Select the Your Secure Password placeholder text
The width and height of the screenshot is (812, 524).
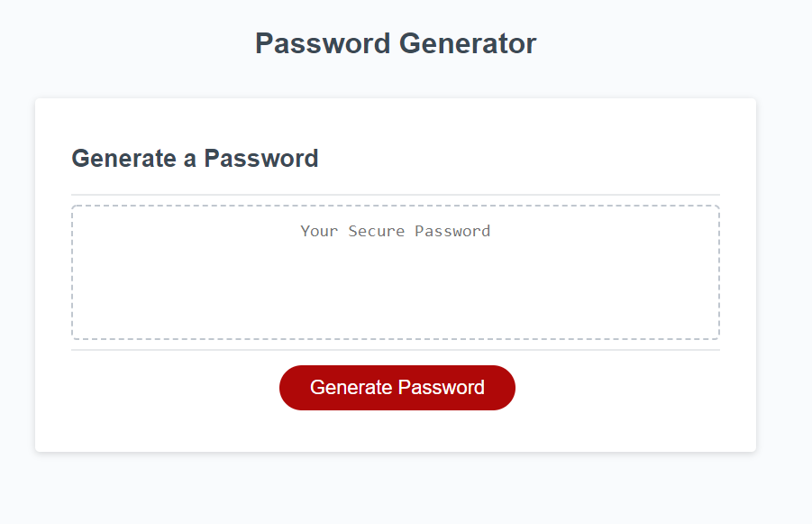click(x=395, y=231)
